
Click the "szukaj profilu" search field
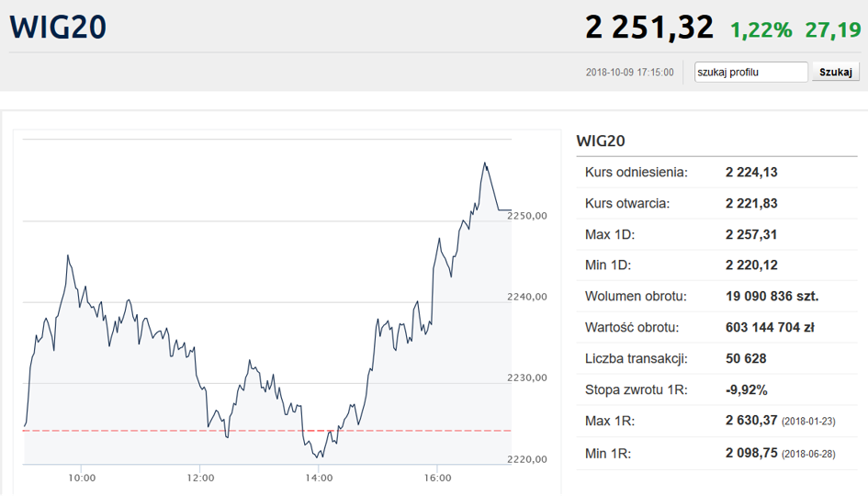[x=750, y=72]
